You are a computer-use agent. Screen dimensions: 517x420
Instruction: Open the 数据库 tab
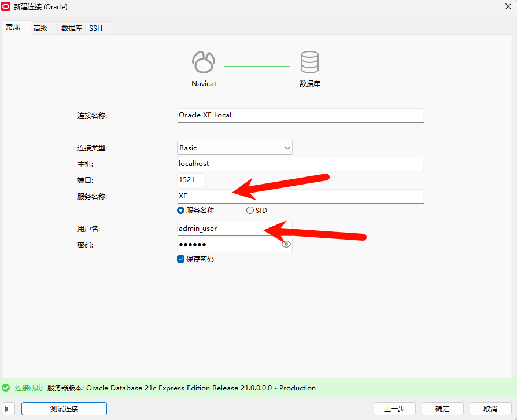(72, 28)
